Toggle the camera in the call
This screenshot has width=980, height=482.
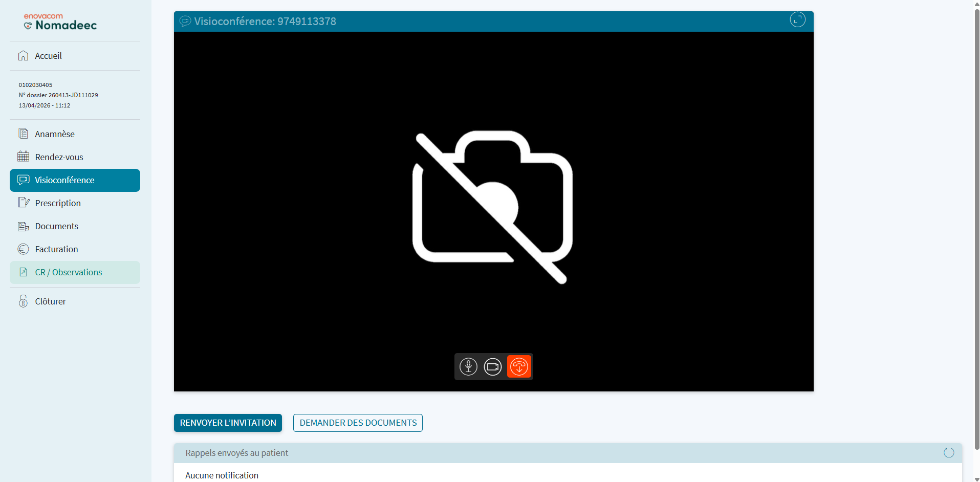(493, 366)
